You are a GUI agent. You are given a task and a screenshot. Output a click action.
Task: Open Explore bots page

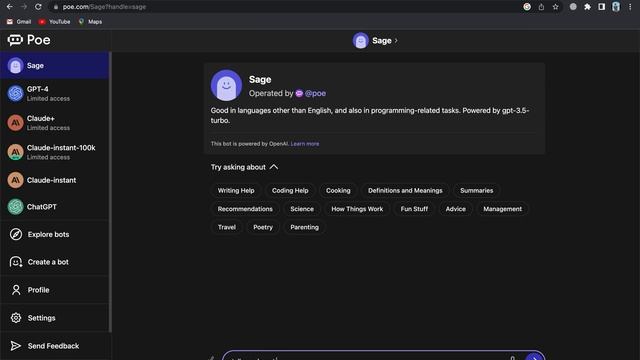(55, 234)
